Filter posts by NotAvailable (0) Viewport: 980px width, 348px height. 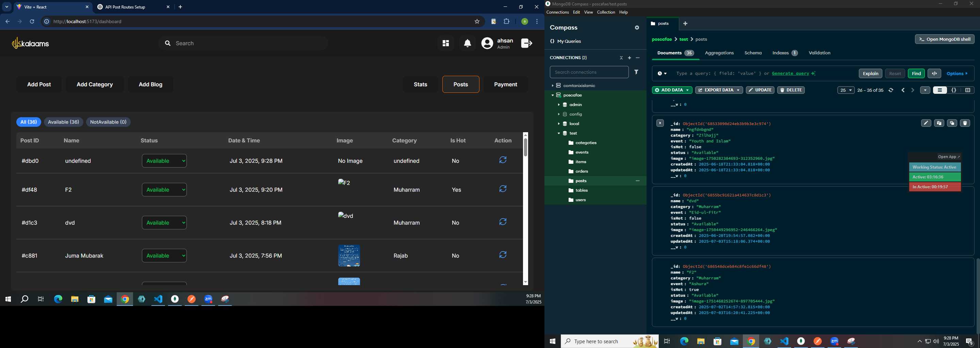109,122
